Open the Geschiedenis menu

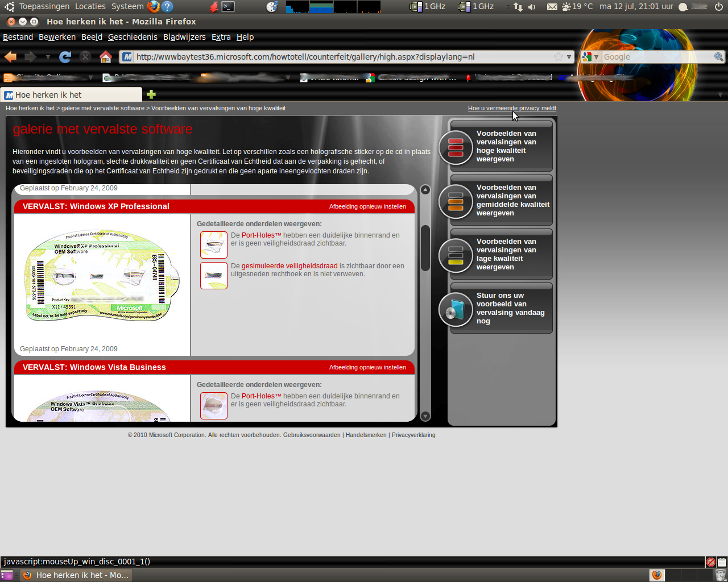click(x=133, y=37)
